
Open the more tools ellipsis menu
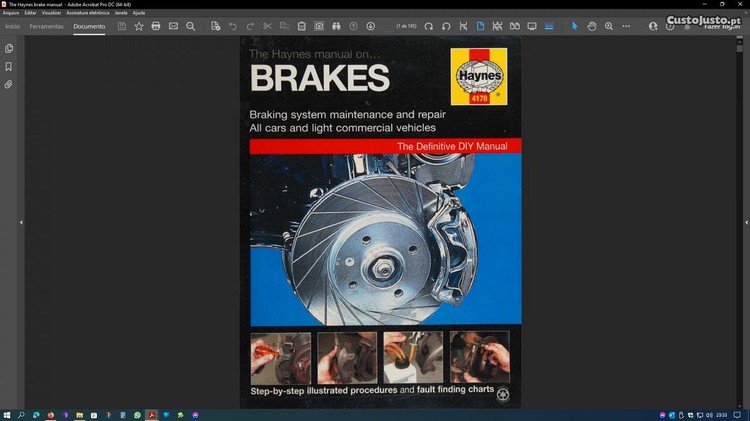point(627,26)
